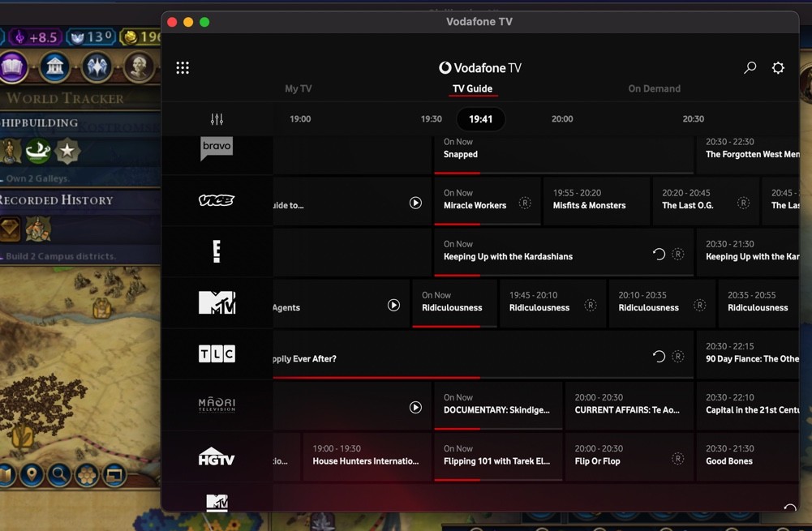Open Great People bust button in Civilization
Image resolution: width=812 pixels, height=531 pixels.
tap(139, 67)
